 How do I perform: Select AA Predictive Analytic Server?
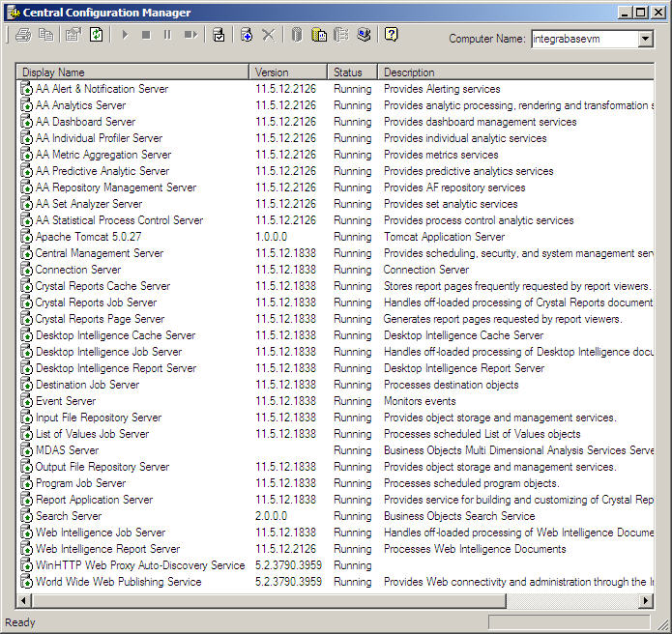102,171
